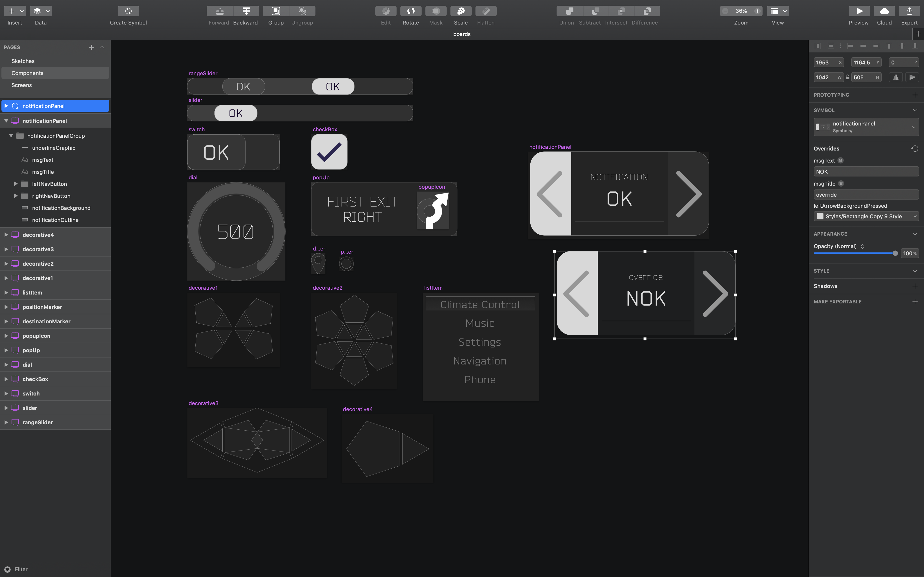Click the Export share icon

click(x=909, y=11)
